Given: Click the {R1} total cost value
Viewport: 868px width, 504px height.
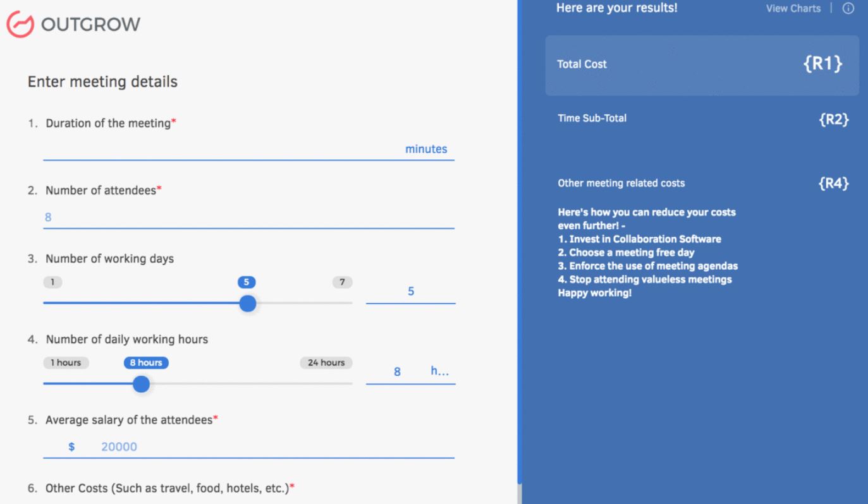Looking at the screenshot, I should [x=823, y=64].
